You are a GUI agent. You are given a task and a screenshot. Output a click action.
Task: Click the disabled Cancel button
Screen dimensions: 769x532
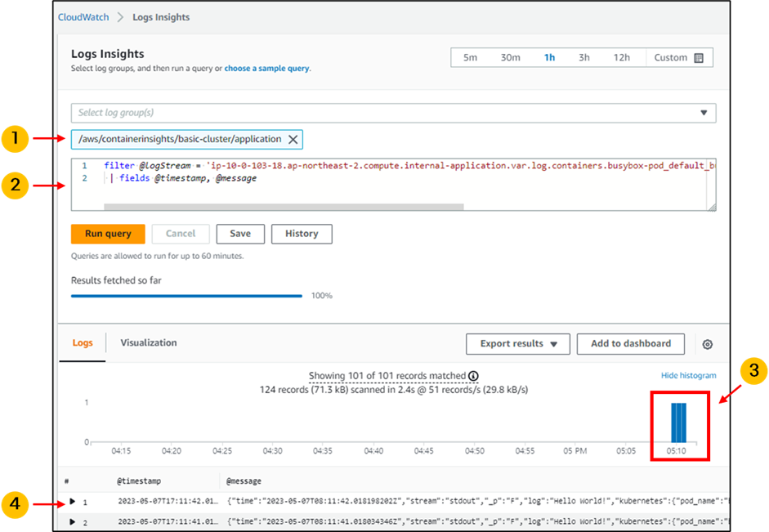pyautogui.click(x=181, y=234)
